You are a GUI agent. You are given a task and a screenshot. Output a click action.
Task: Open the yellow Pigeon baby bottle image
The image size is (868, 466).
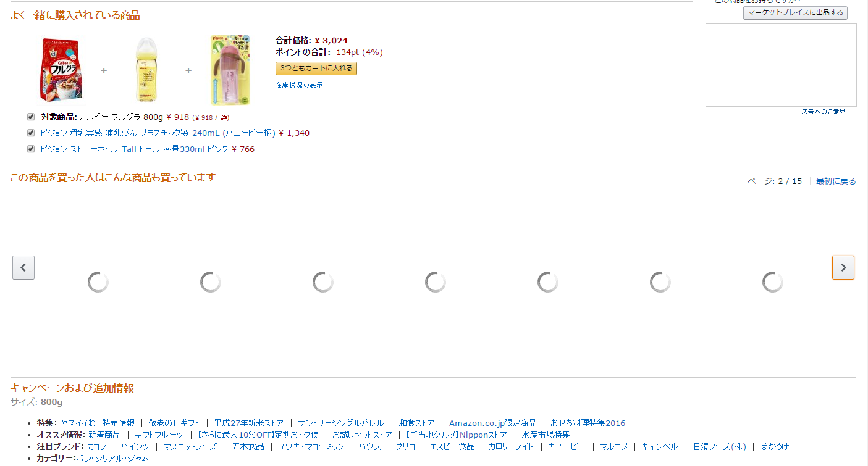[145, 70]
